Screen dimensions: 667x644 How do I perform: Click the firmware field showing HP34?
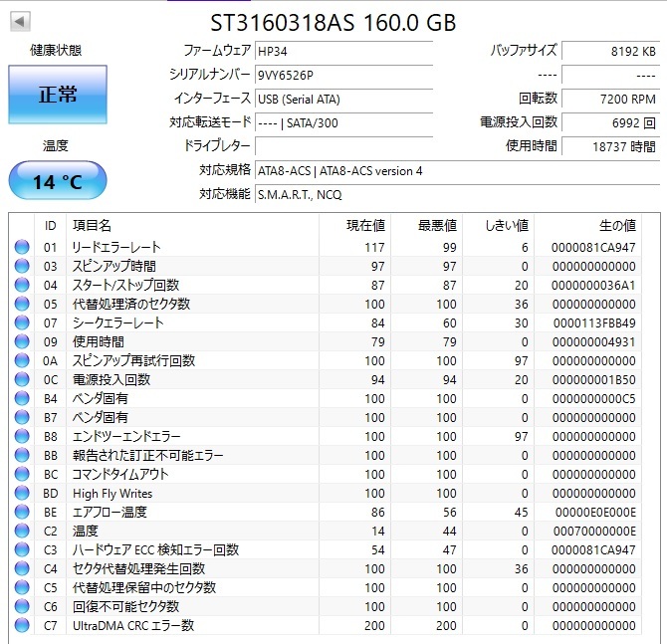[x=343, y=52]
